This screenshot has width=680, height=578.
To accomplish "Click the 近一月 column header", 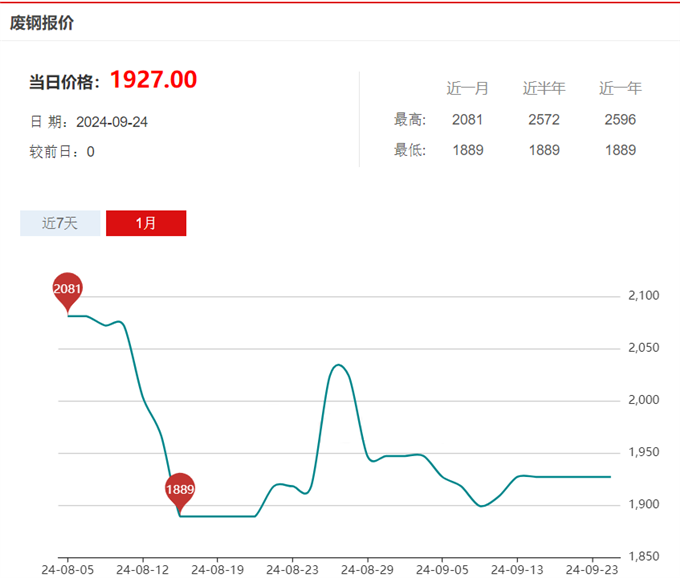I will click(x=467, y=88).
